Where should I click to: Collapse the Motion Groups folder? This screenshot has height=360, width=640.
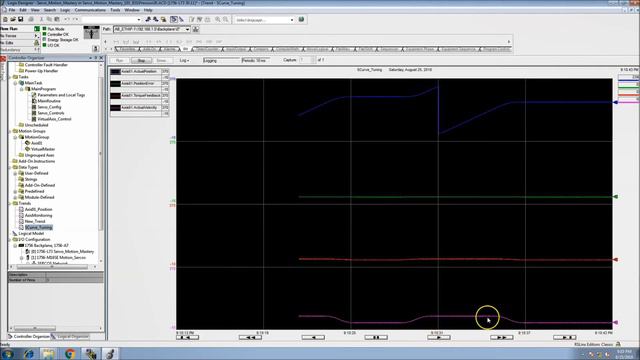pyautogui.click(x=10, y=131)
